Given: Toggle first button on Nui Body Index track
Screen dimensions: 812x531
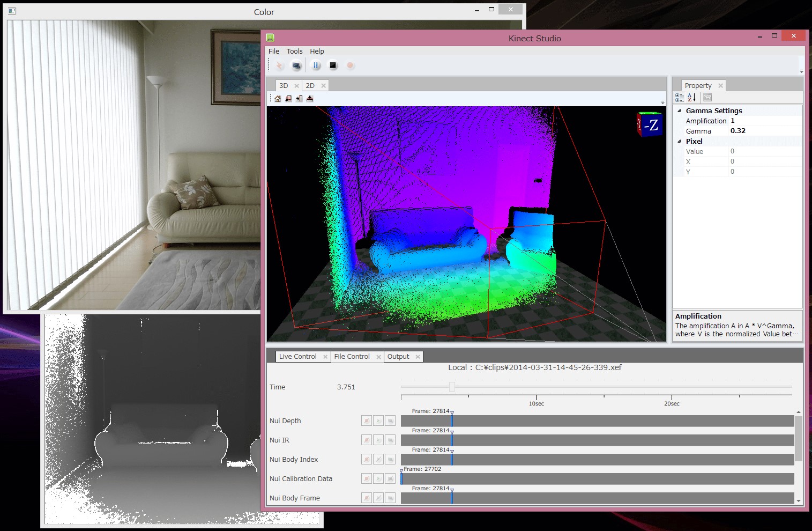Looking at the screenshot, I should (367, 460).
